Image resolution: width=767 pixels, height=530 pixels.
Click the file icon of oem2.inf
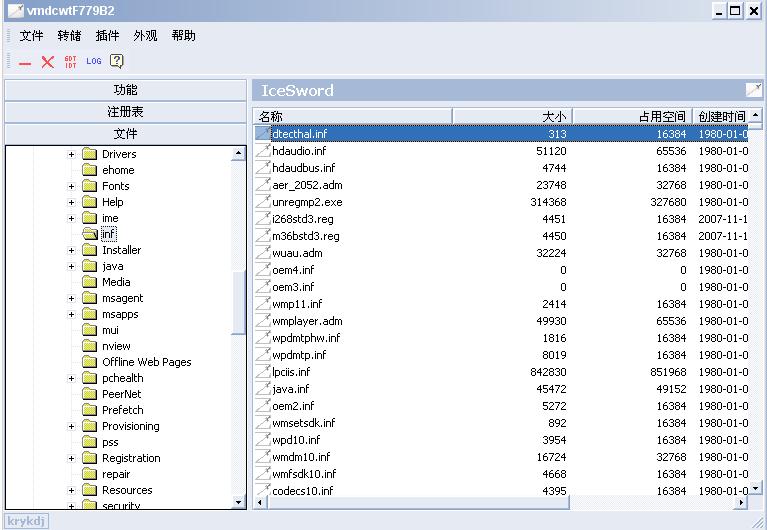coord(263,406)
